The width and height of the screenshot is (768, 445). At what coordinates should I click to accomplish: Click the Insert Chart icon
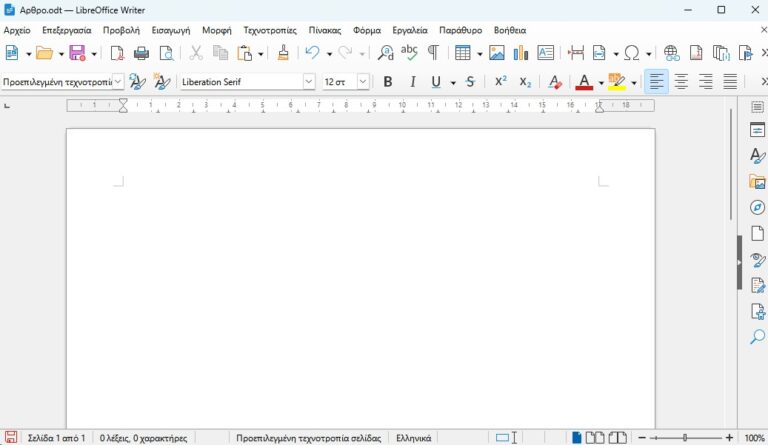[x=521, y=52]
